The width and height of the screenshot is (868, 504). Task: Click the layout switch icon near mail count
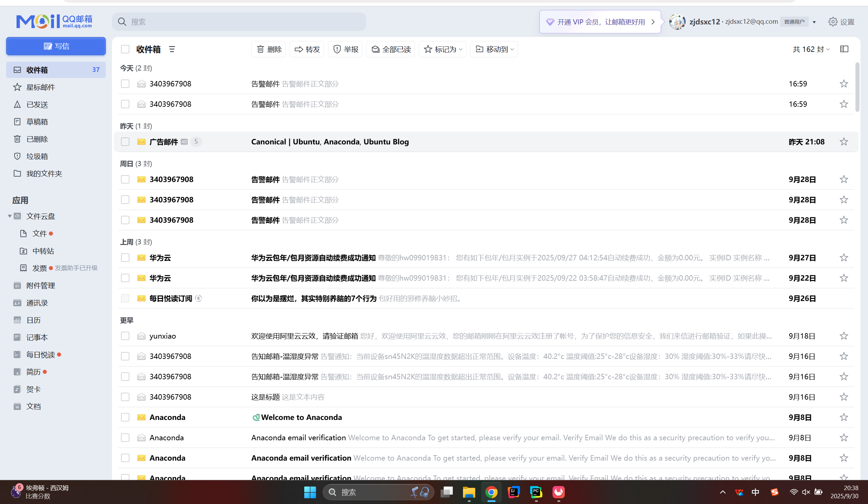pos(844,49)
